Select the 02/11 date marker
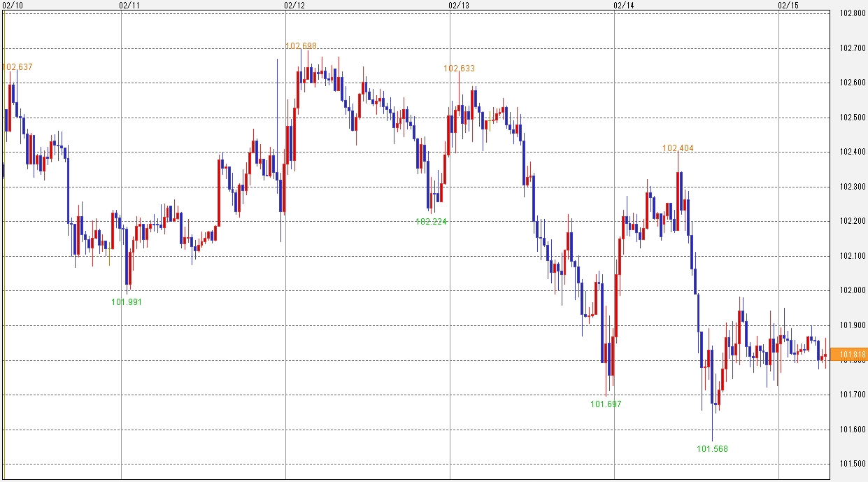 click(129, 5)
